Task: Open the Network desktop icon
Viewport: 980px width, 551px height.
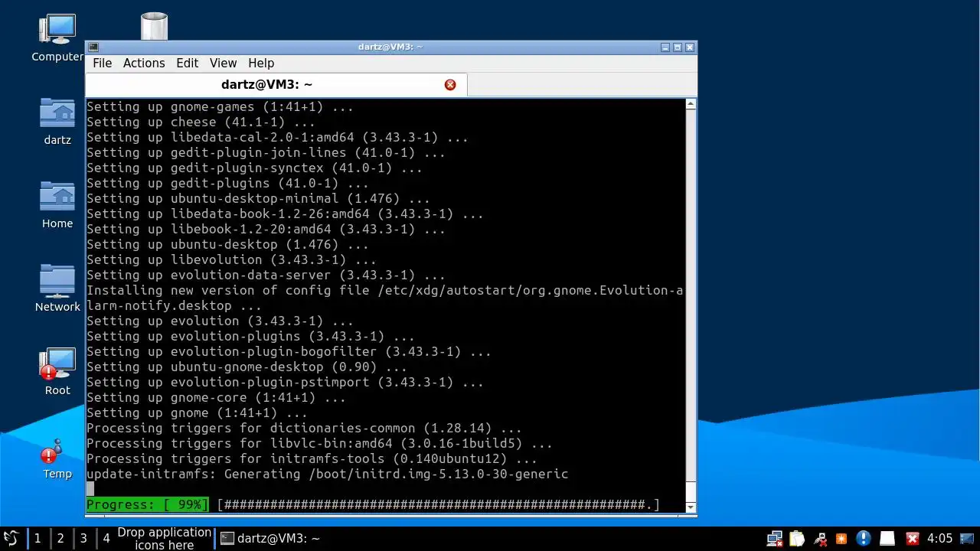Action: [57, 288]
